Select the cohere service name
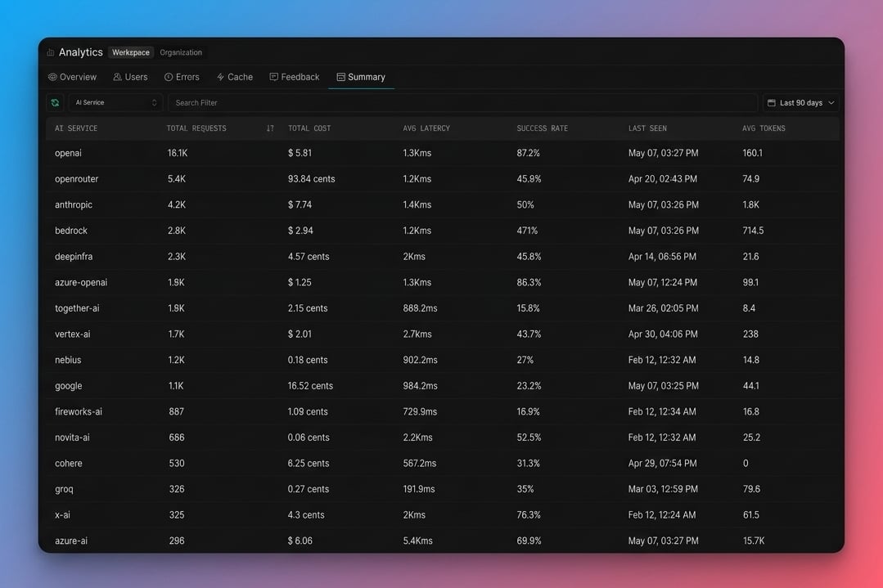The image size is (883, 588). tap(69, 464)
